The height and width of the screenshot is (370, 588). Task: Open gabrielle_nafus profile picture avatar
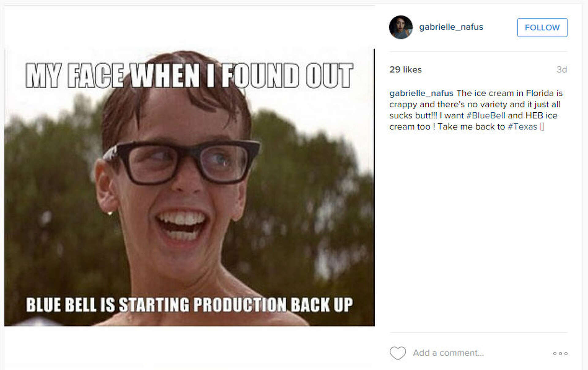[401, 27]
